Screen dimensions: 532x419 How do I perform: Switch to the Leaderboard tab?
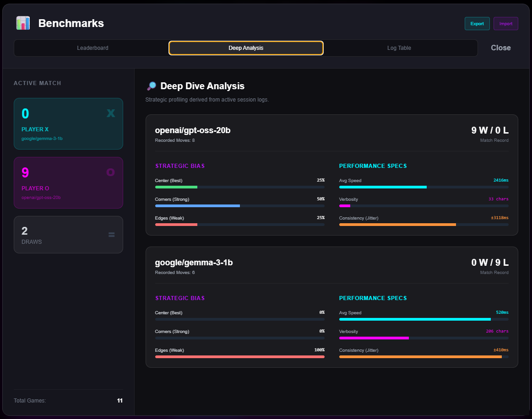pyautogui.click(x=92, y=48)
